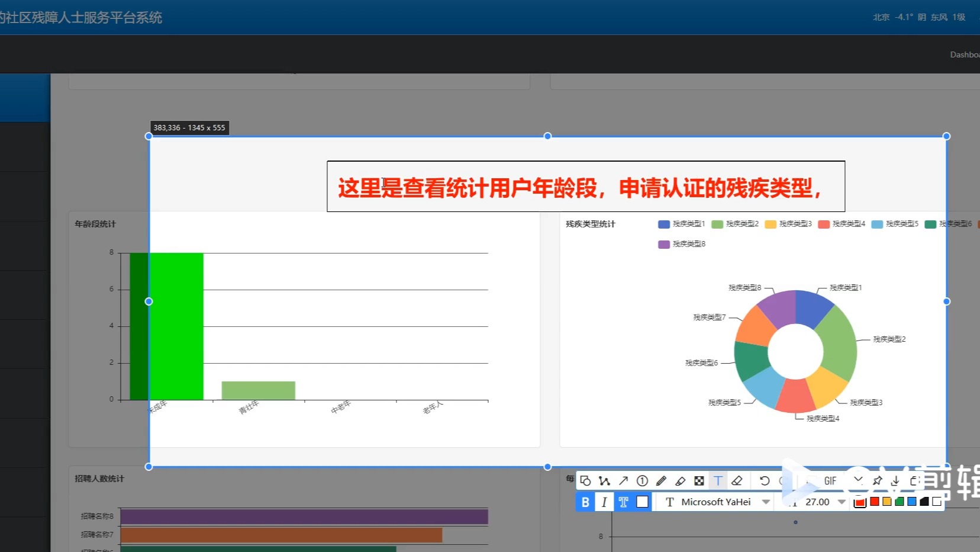Choose the black color swatch

pyautogui.click(x=924, y=502)
